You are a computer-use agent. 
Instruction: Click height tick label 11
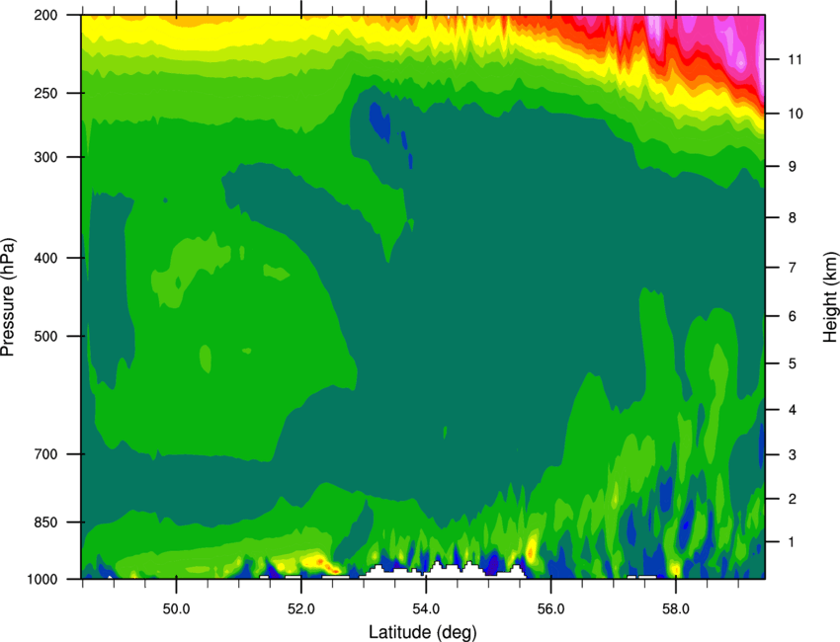pos(795,59)
